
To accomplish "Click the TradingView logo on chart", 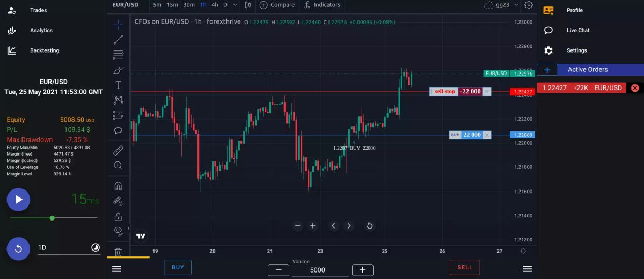I will coord(141,236).
